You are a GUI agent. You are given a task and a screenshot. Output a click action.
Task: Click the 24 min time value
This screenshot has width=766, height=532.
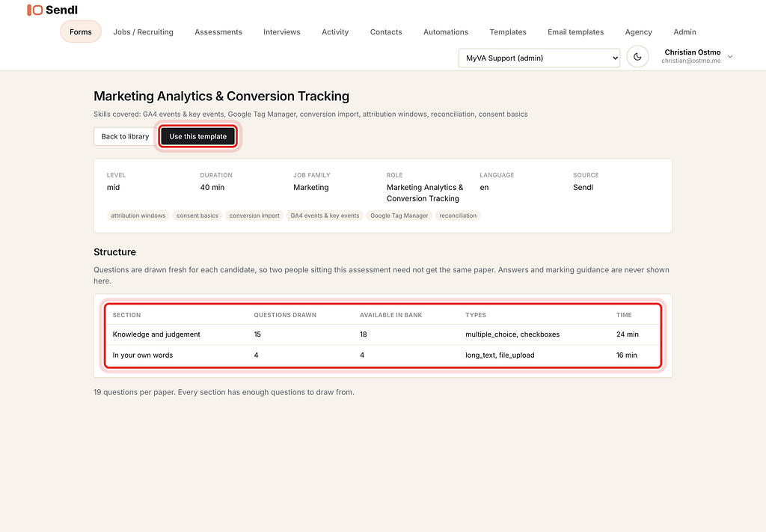click(x=628, y=334)
